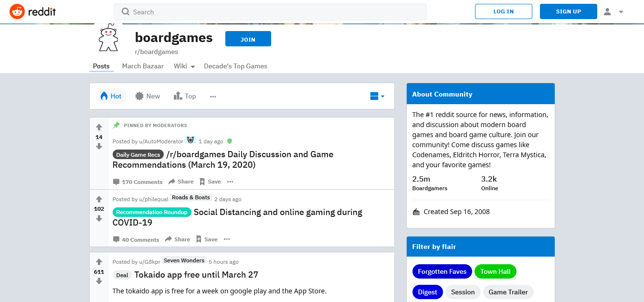Click the r/boardgames snoo community avatar
Image resolution: width=644 pixels, height=302 pixels.
point(108,37)
